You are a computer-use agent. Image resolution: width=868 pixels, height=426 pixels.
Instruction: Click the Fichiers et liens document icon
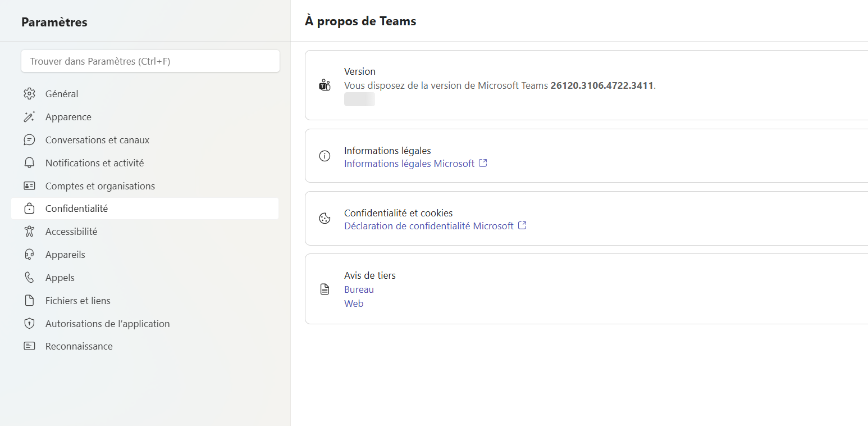click(x=29, y=301)
